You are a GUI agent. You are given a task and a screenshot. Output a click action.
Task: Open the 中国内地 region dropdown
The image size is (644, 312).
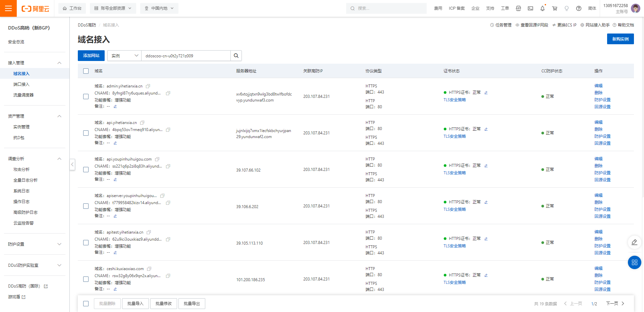coord(159,8)
